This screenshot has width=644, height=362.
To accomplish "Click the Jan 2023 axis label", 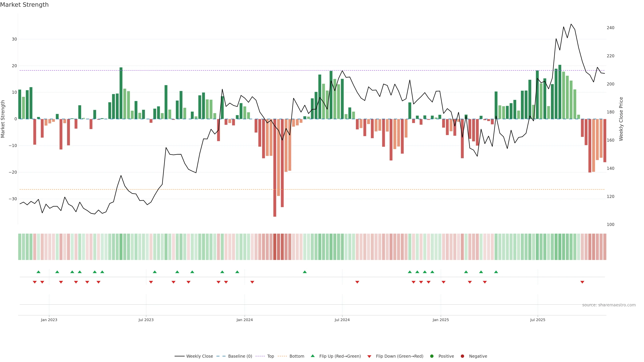I will [x=49, y=320].
